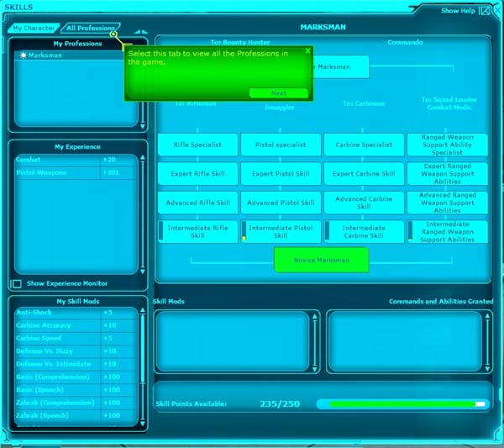Enable Show Experience Monitor checkbox

point(17,284)
